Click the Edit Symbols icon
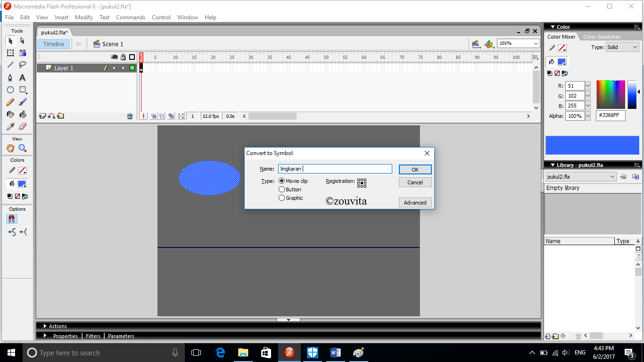The height and width of the screenshot is (362, 644). pos(489,44)
